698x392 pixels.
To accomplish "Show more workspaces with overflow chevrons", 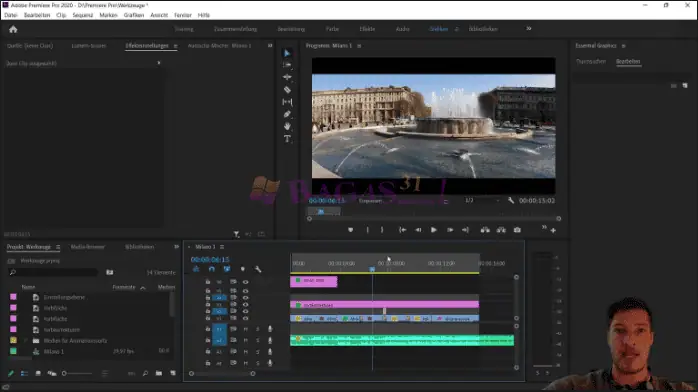I will 529,28.
